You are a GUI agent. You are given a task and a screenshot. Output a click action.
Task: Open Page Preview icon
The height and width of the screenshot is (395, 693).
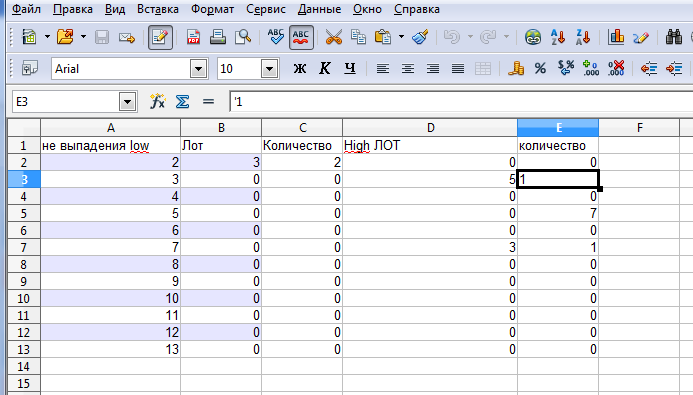tap(243, 37)
